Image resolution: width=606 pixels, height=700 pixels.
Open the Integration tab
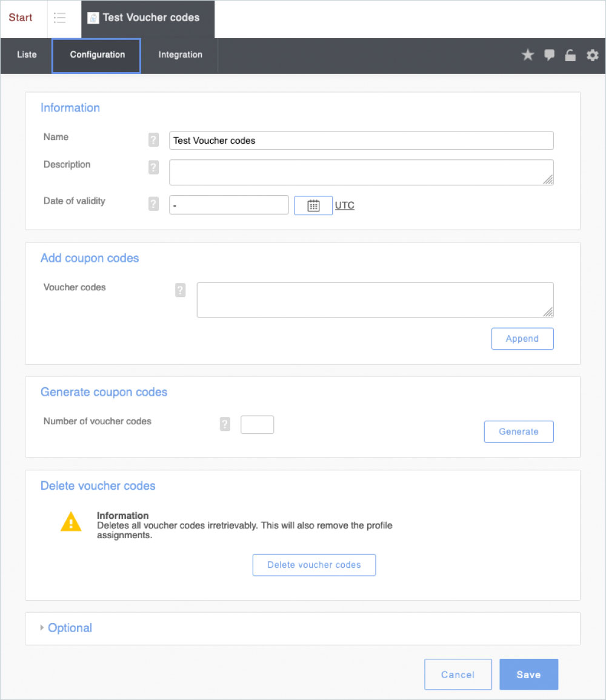coord(180,55)
